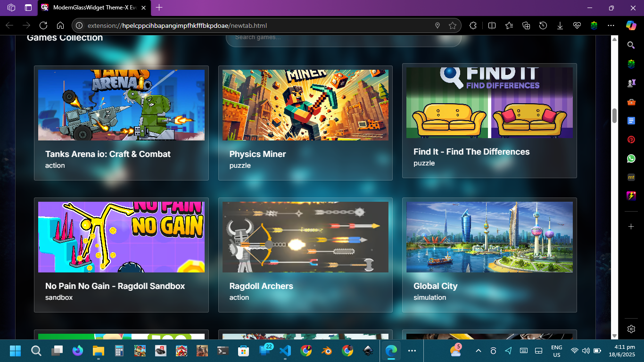This screenshot has width=644, height=362.
Task: Open the Settings and more ellipsis menu
Action: (x=611, y=25)
